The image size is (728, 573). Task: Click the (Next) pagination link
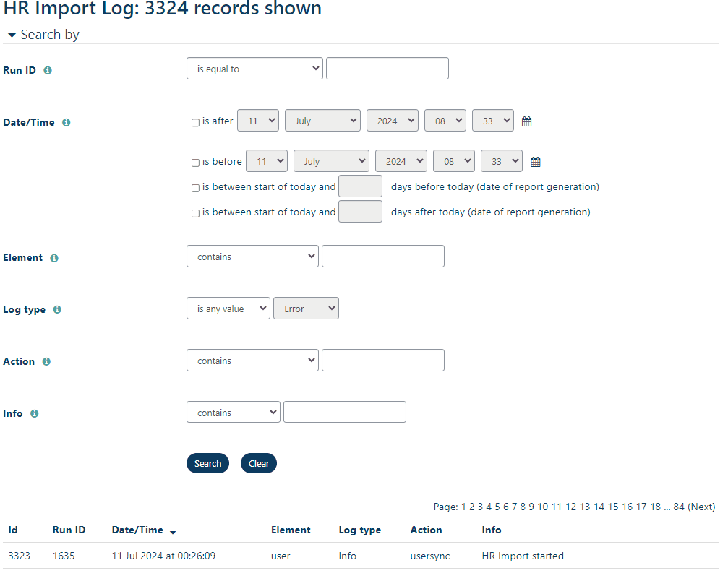(x=701, y=507)
